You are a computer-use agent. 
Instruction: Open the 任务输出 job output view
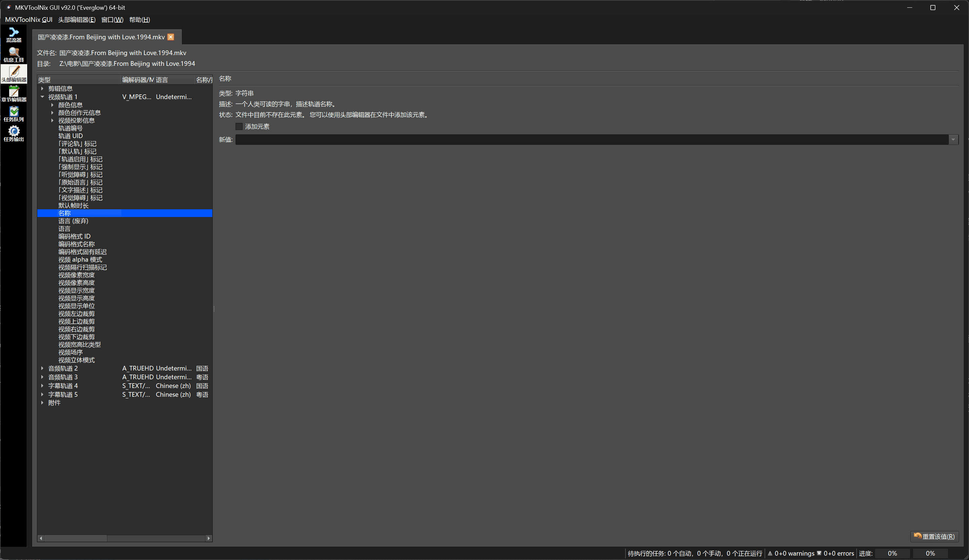(14, 134)
